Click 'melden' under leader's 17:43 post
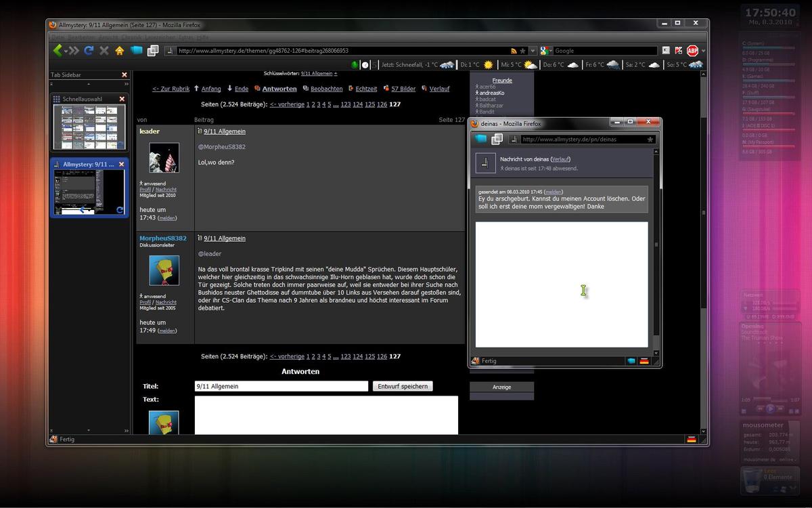 pos(167,218)
